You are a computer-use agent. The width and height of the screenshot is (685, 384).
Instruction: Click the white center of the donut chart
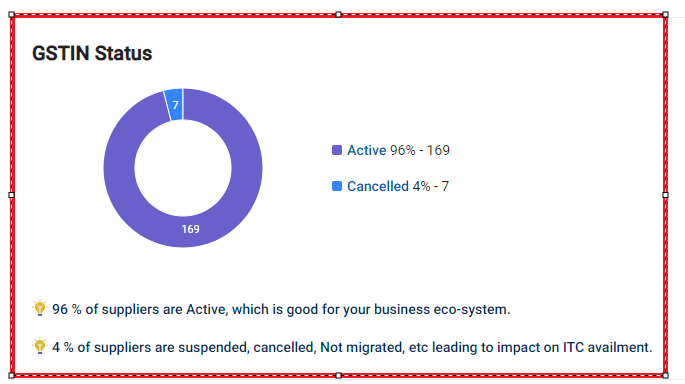[183, 168]
